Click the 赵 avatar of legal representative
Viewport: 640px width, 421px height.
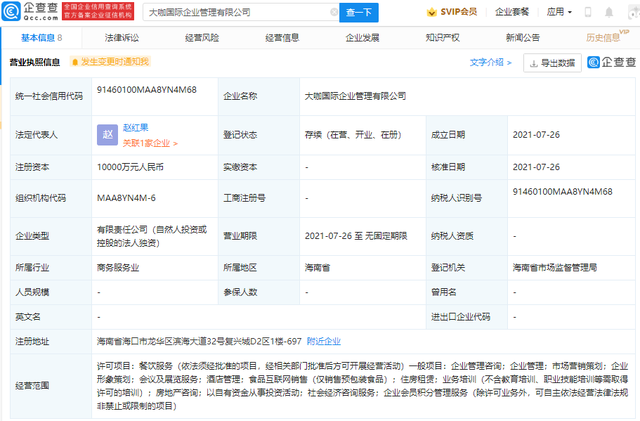click(107, 135)
